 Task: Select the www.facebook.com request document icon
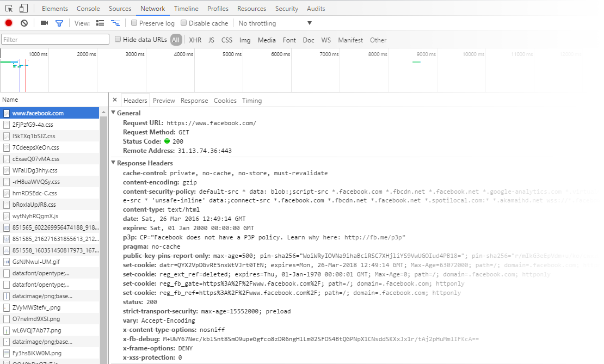tap(6, 113)
